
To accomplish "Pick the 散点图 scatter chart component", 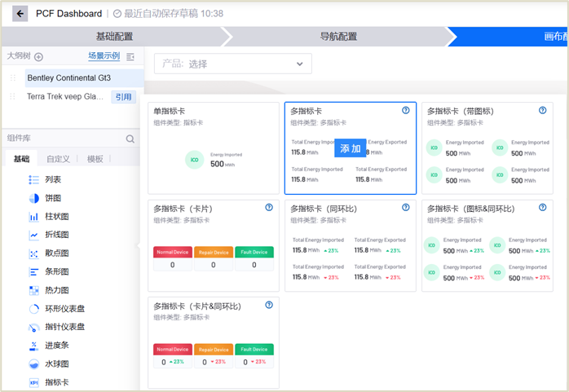I will click(55, 253).
